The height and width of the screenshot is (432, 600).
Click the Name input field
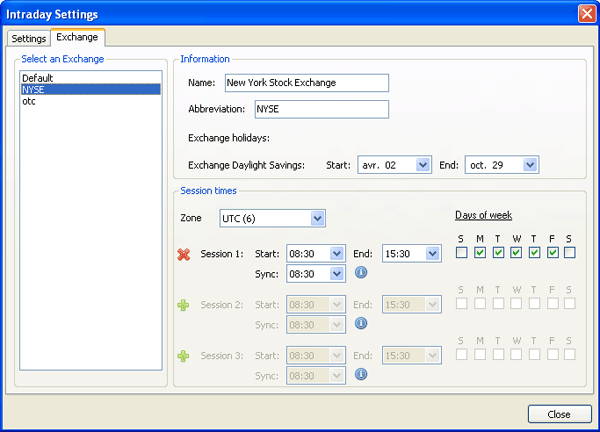click(x=307, y=83)
